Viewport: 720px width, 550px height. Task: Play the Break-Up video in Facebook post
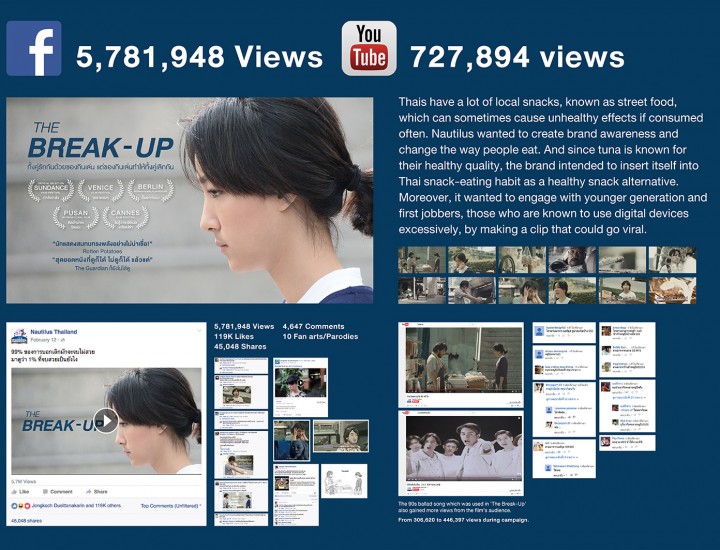tap(106, 420)
